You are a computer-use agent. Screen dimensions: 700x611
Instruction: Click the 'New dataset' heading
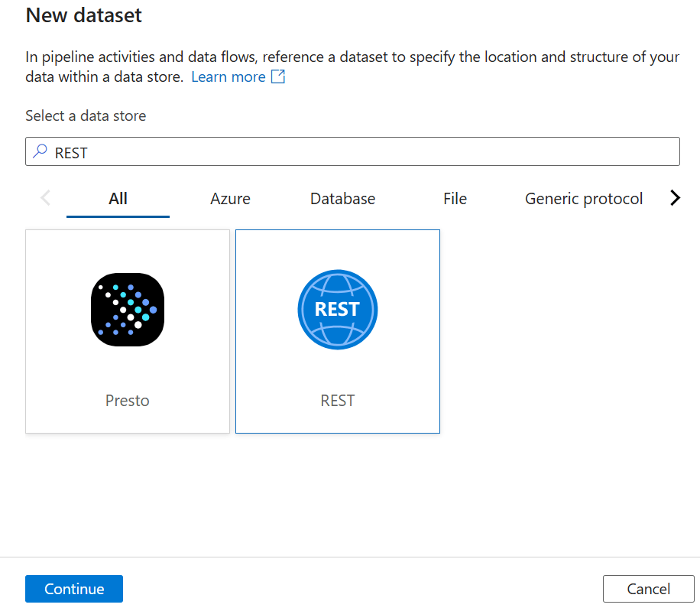pos(84,15)
